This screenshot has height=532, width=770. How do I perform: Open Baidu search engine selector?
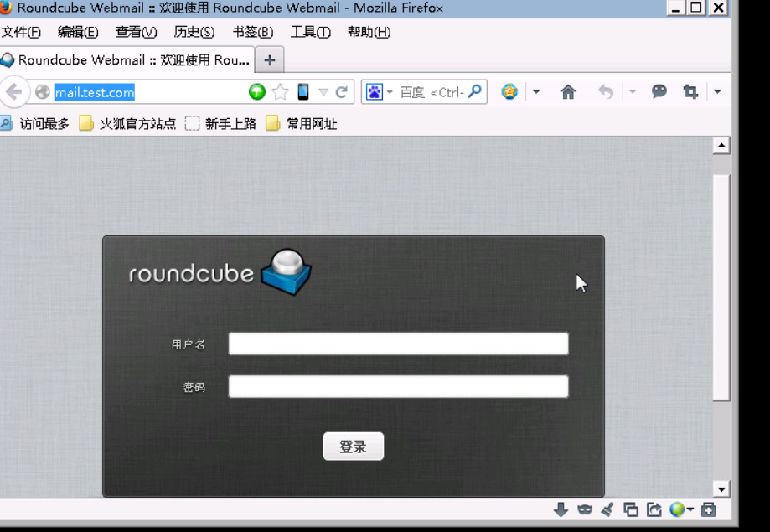pyautogui.click(x=379, y=92)
